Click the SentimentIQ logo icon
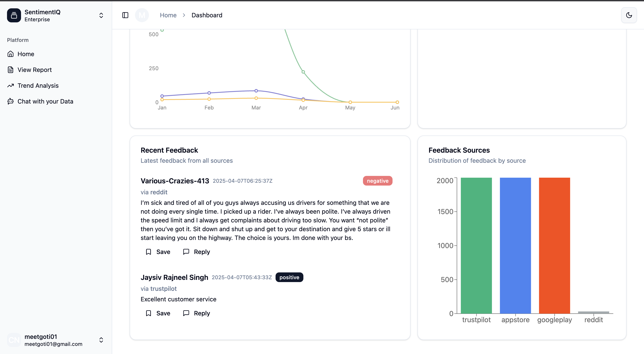 14,15
